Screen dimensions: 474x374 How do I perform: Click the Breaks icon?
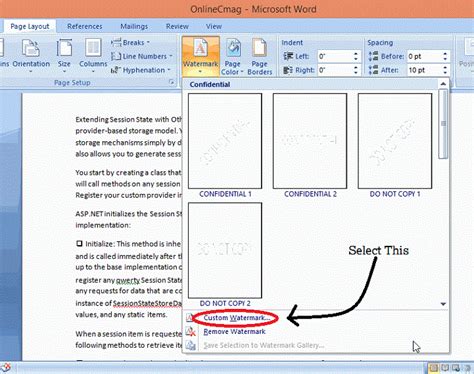point(116,43)
